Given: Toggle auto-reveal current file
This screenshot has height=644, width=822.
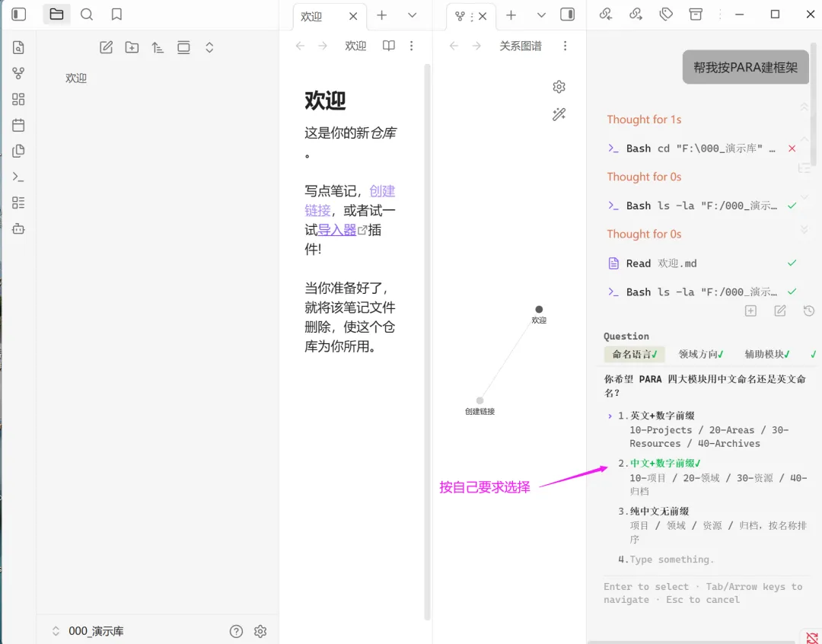Looking at the screenshot, I should coord(183,48).
